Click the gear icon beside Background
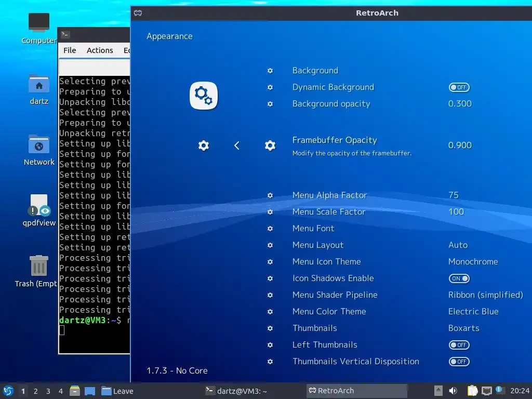532x399 pixels. pos(270,71)
